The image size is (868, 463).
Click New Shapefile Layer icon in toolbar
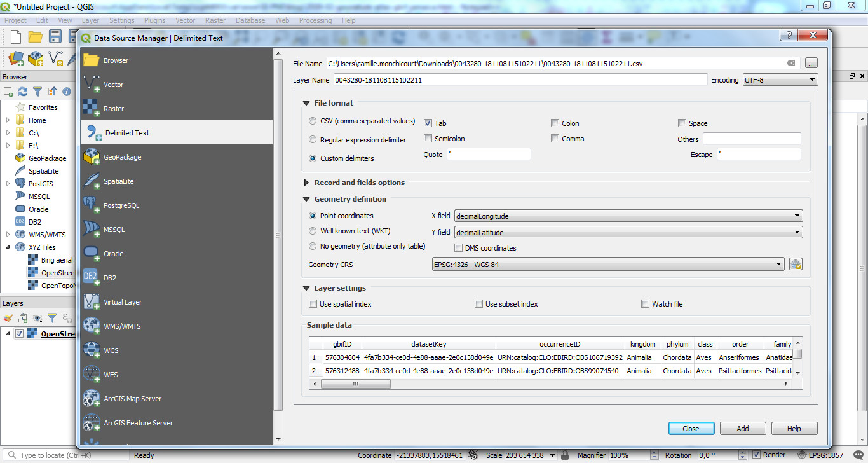pyautogui.click(x=56, y=59)
